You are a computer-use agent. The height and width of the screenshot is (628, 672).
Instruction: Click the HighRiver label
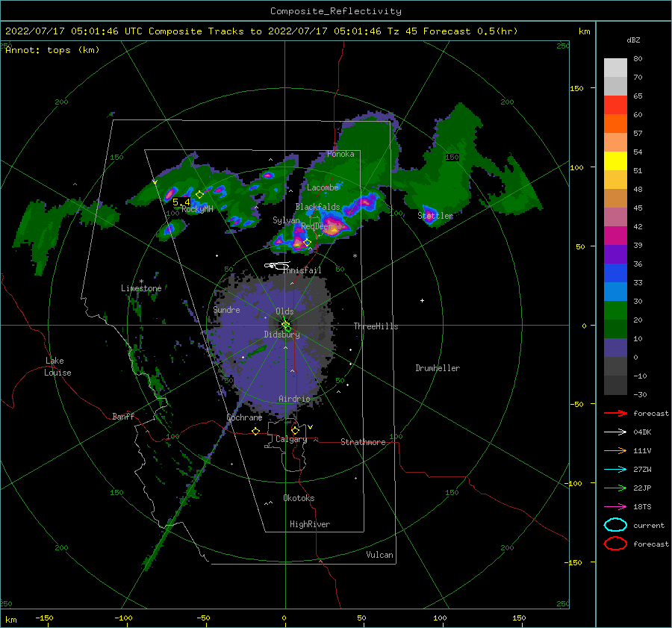coord(310,524)
